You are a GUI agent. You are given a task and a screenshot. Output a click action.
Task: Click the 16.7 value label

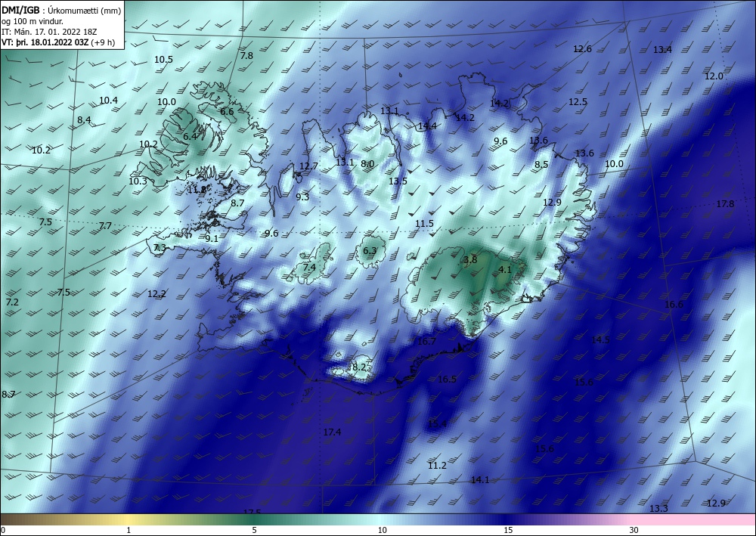point(426,341)
